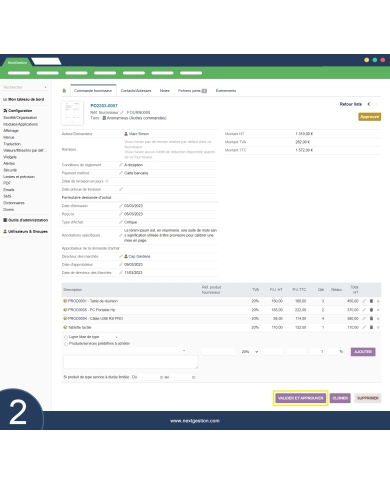Viewport: 390px width, 484px height.
Task: Click the AJOUTER button
Action: (x=363, y=352)
